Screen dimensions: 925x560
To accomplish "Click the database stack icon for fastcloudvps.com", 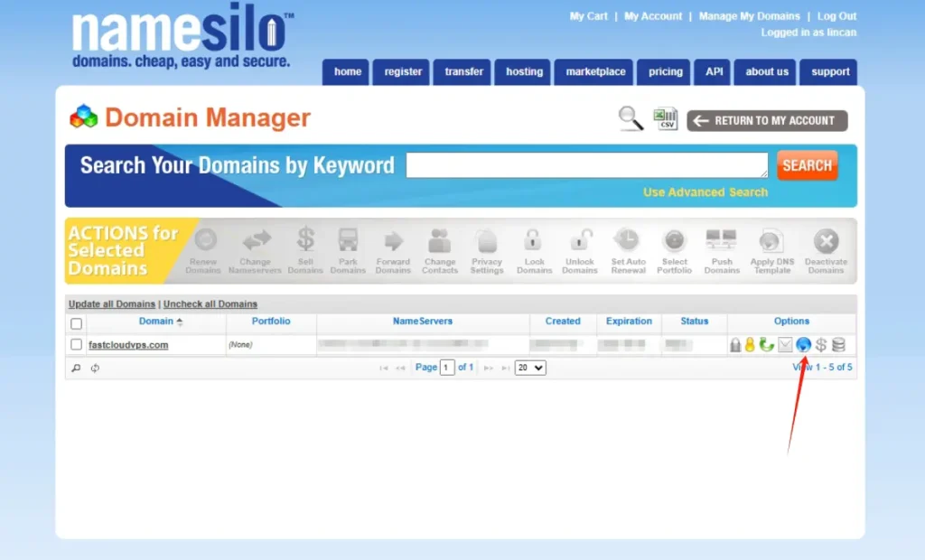I will pos(838,345).
